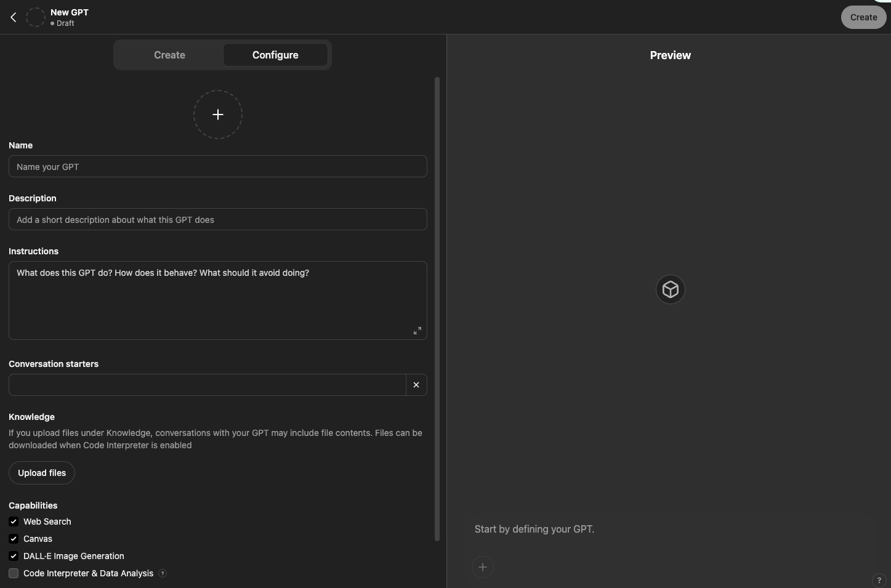Enable Code Interpreter & Data Analysis

coord(14,573)
